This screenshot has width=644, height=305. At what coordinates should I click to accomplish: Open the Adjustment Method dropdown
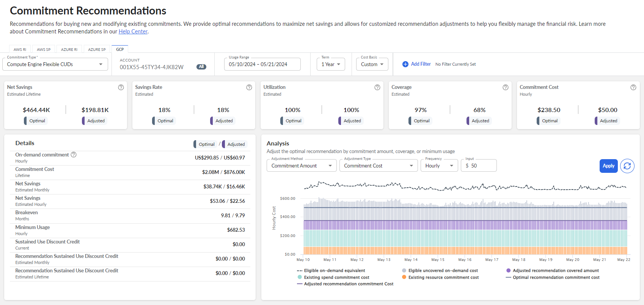click(302, 166)
